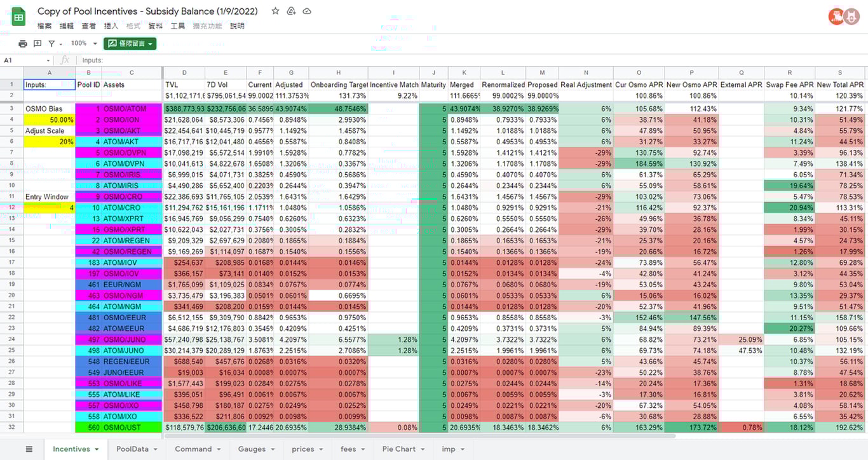The image size is (868, 460).
Task: Switch to the Command sheet tab
Action: 193,449
